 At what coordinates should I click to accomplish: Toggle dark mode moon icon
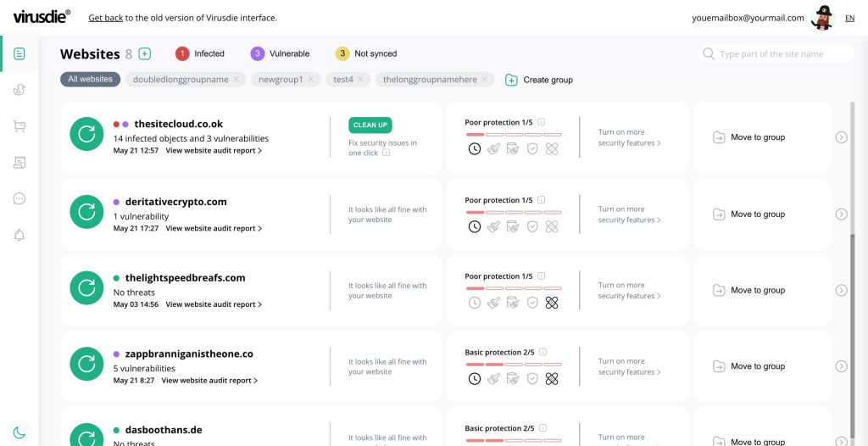(x=19, y=432)
